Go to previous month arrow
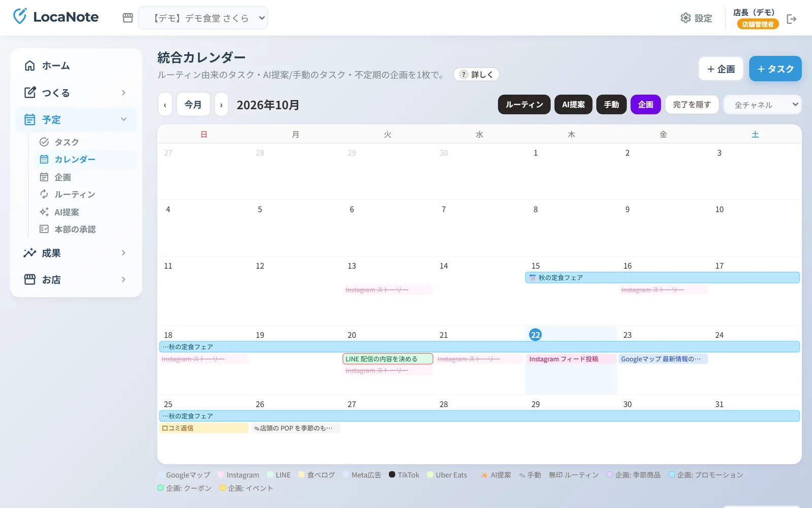 tap(165, 105)
